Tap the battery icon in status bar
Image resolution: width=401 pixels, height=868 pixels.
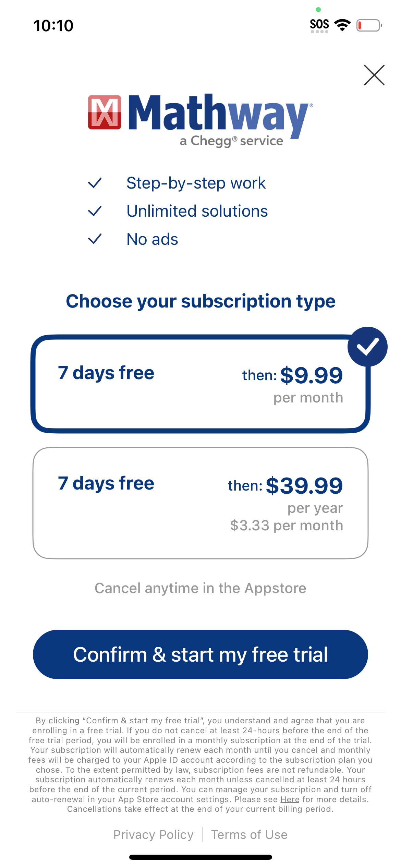369,25
